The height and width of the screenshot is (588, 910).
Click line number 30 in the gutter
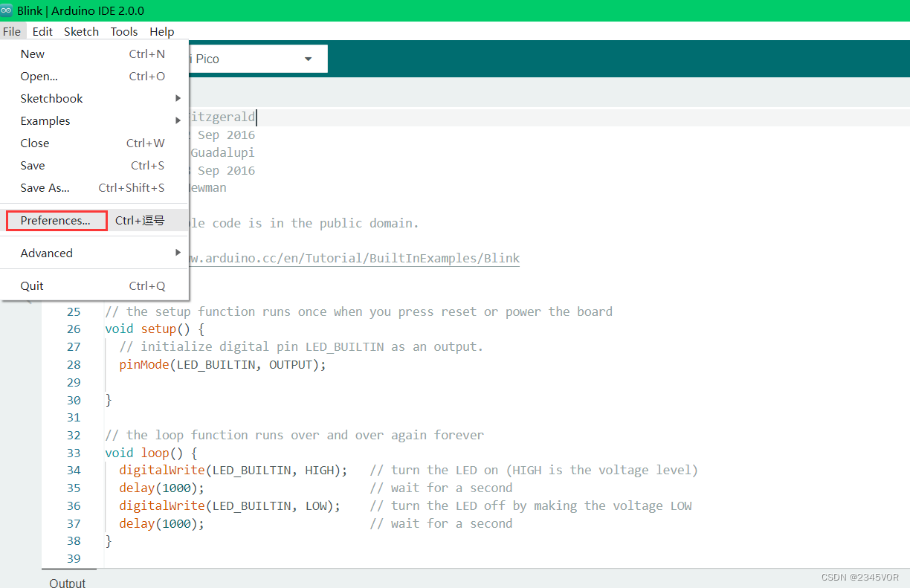74,400
